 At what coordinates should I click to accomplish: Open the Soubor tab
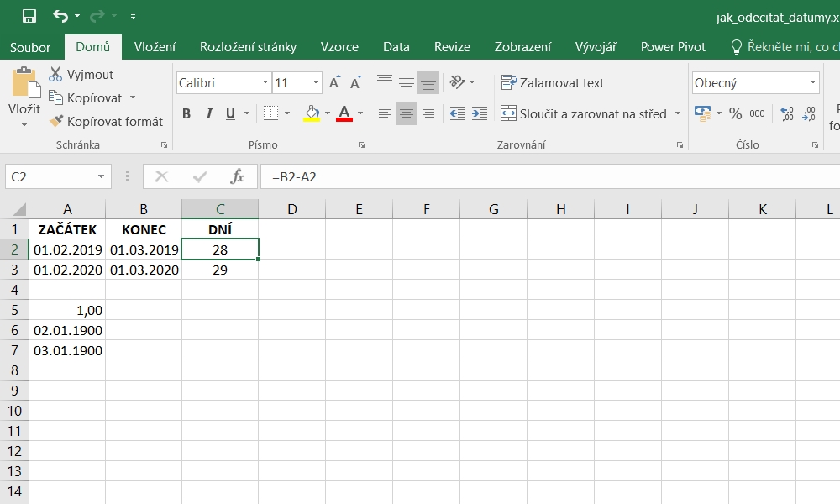click(30, 47)
